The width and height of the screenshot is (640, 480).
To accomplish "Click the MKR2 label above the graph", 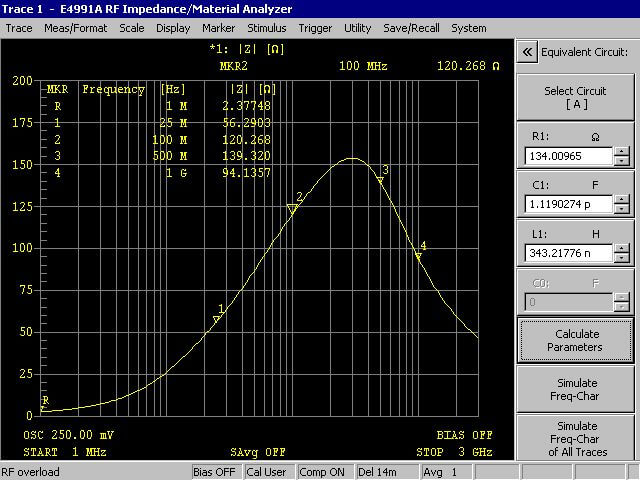I will (x=233, y=66).
